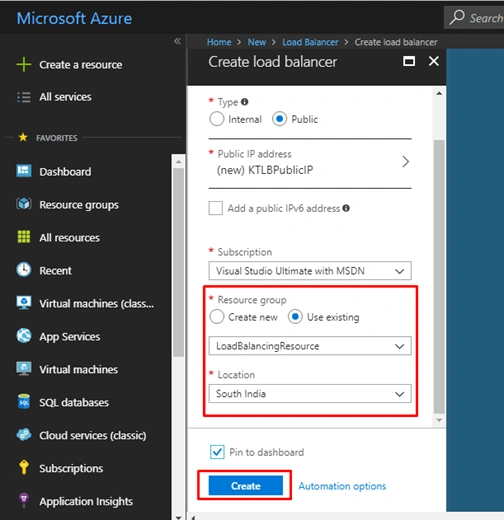Open the Automation options link

pos(342,486)
